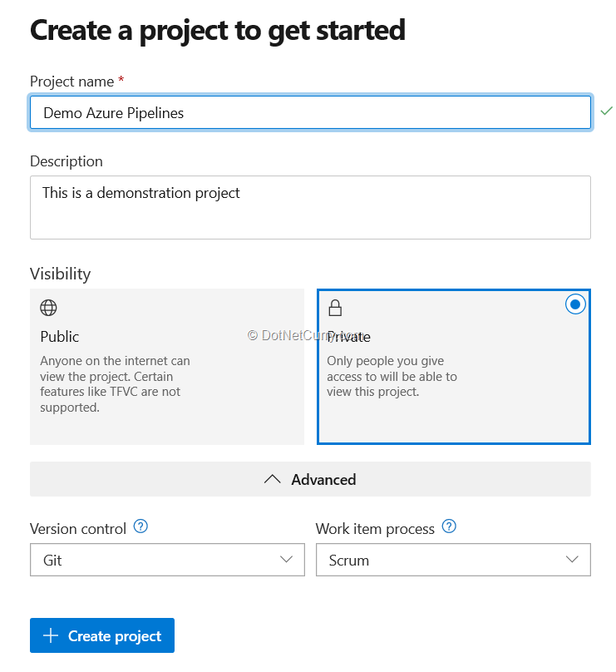
Task: Click into the Description text box
Action: coord(310,207)
